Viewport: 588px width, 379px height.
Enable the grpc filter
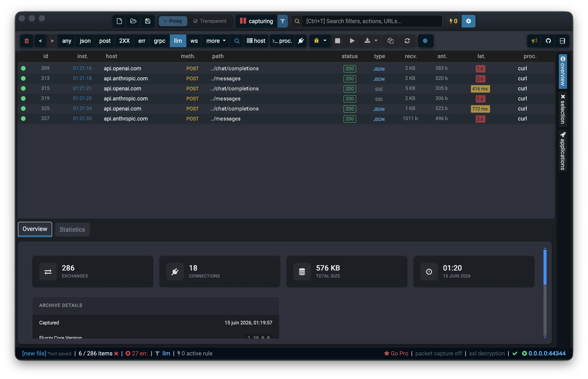(x=159, y=41)
